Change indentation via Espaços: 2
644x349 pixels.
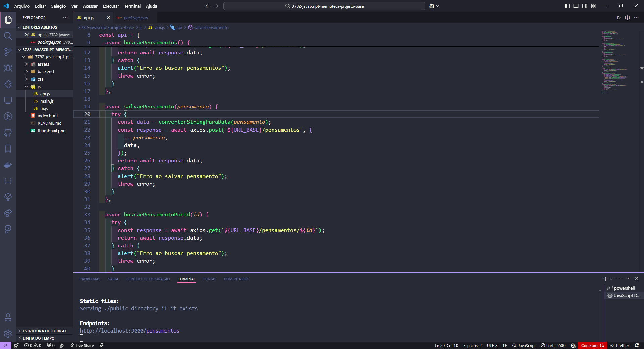[472, 345]
